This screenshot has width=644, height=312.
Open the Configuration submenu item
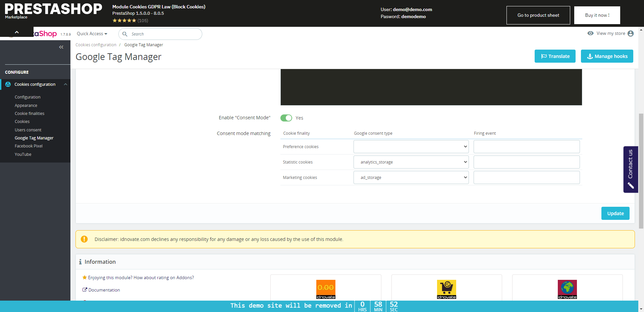(x=28, y=97)
